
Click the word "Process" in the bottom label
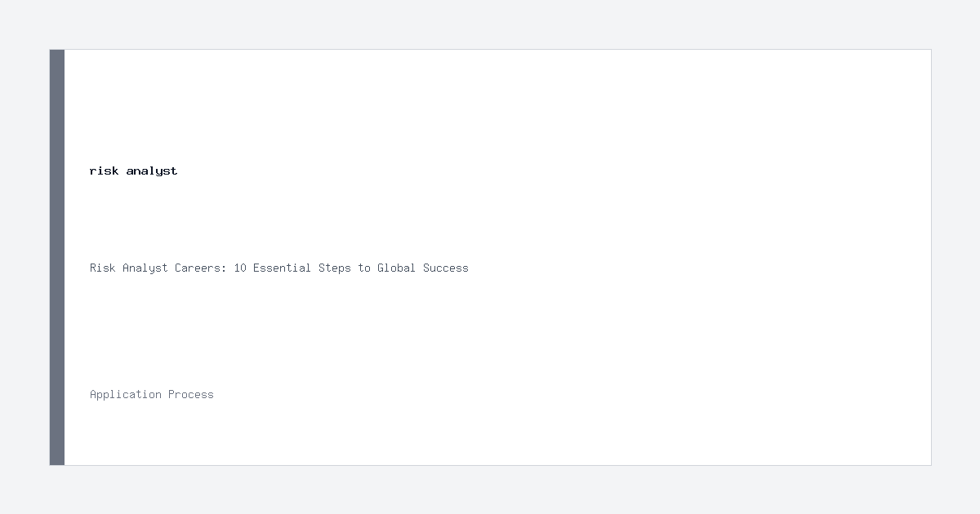[x=191, y=395]
